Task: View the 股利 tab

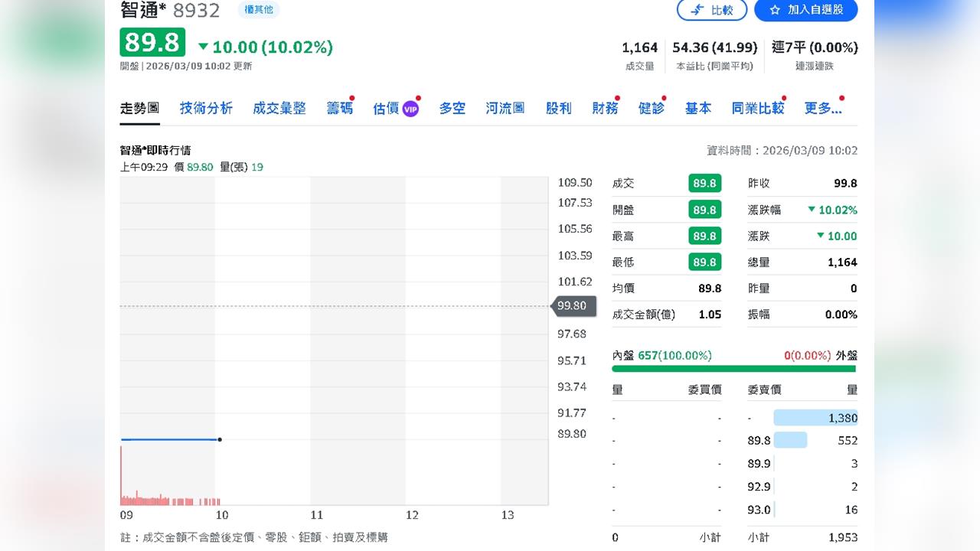Action: click(559, 109)
